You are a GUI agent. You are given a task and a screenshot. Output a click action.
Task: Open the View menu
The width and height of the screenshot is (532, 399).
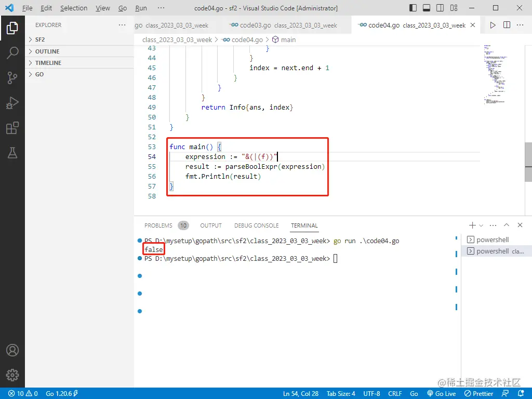pos(102,8)
